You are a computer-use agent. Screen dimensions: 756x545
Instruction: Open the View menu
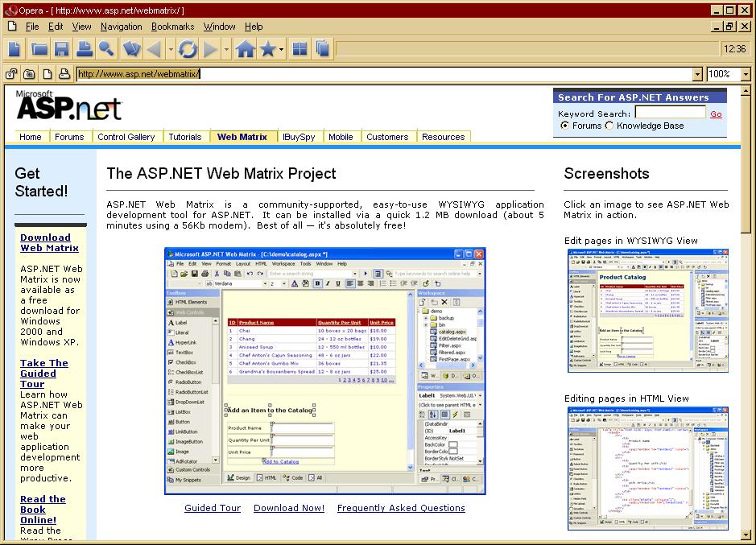point(81,27)
